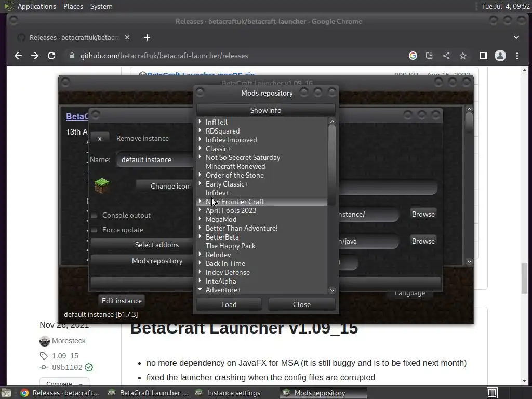Click the instance Name text field
Screen dimensions: 532x399
(x=155, y=160)
